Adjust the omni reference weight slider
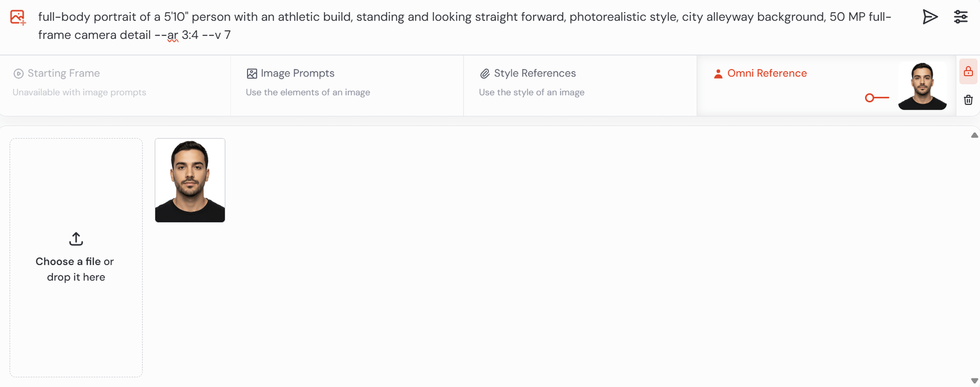980x387 pixels. pos(870,98)
